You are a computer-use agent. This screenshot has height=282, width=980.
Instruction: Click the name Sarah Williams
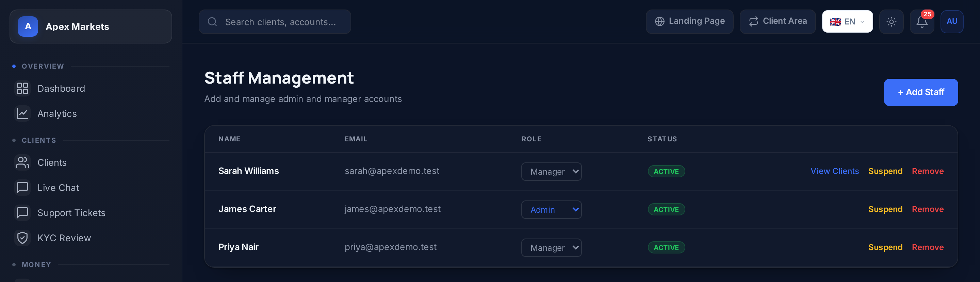pyautogui.click(x=248, y=171)
